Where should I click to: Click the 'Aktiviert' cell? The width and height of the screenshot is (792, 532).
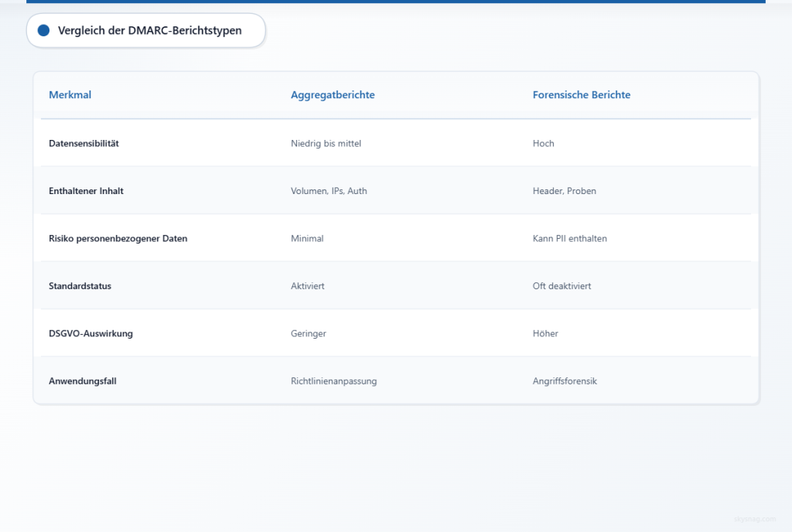307,285
